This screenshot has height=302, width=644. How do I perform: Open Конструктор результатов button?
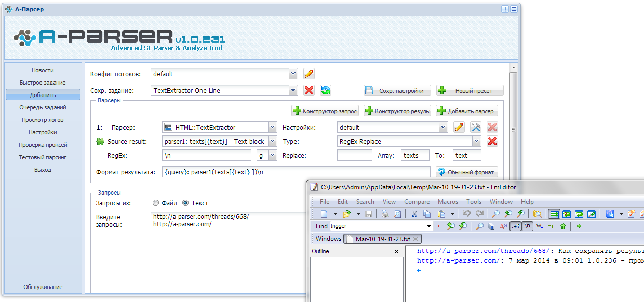click(397, 111)
